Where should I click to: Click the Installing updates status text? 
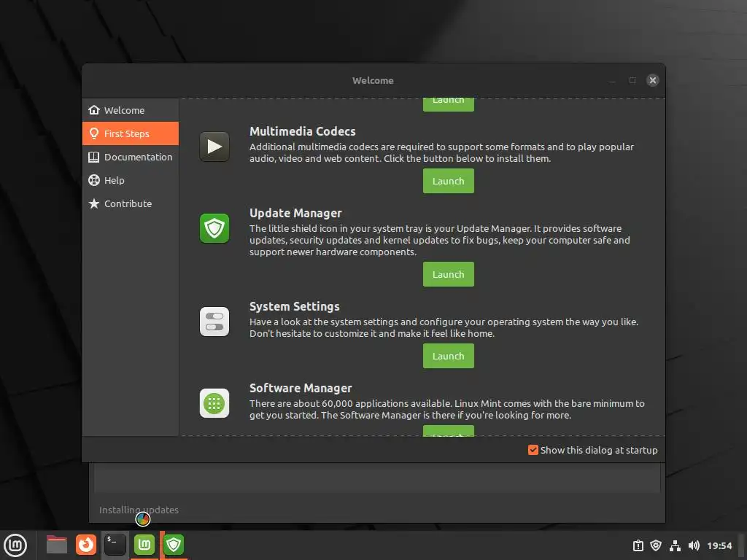click(139, 510)
